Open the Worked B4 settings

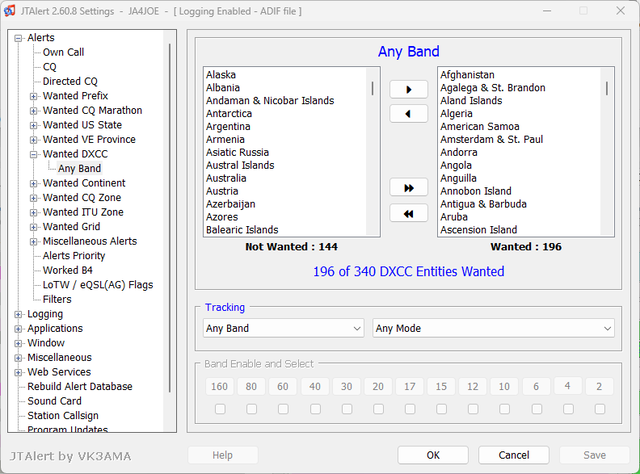coord(68,270)
